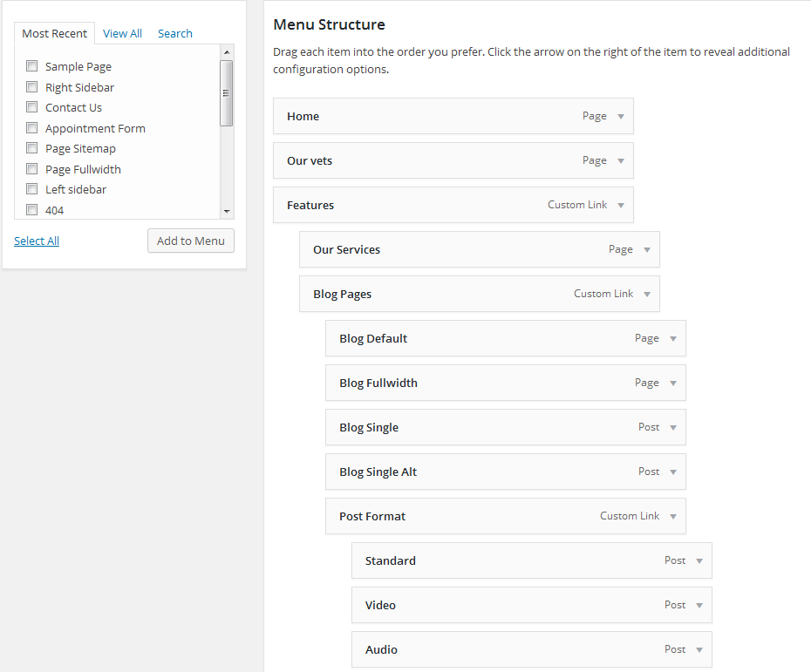Expand the Our vets item arrow
The height and width of the screenshot is (672, 811).
click(621, 160)
